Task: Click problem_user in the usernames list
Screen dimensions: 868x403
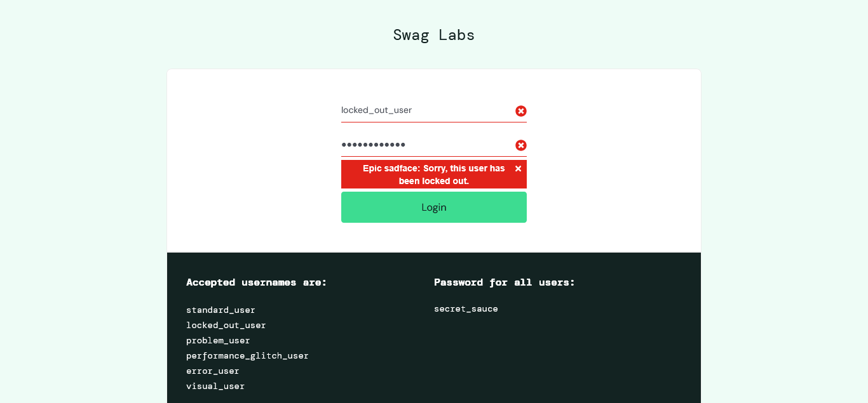Action: tap(218, 340)
